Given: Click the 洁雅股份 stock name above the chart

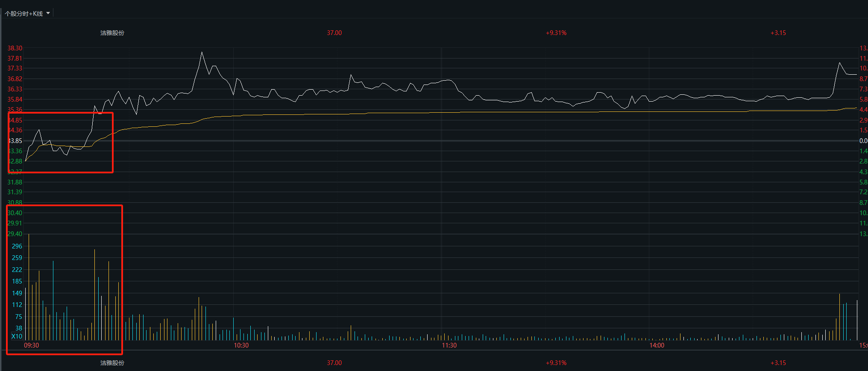Looking at the screenshot, I should [112, 33].
